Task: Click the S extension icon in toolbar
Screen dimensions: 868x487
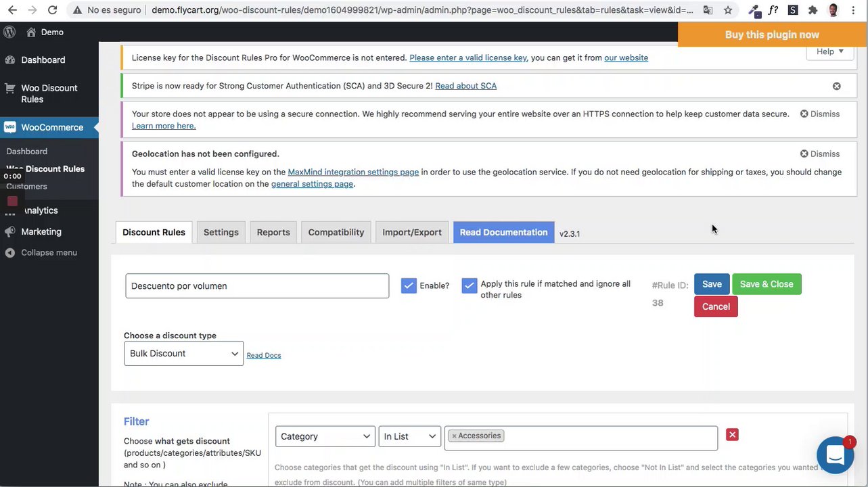Action: pos(793,10)
